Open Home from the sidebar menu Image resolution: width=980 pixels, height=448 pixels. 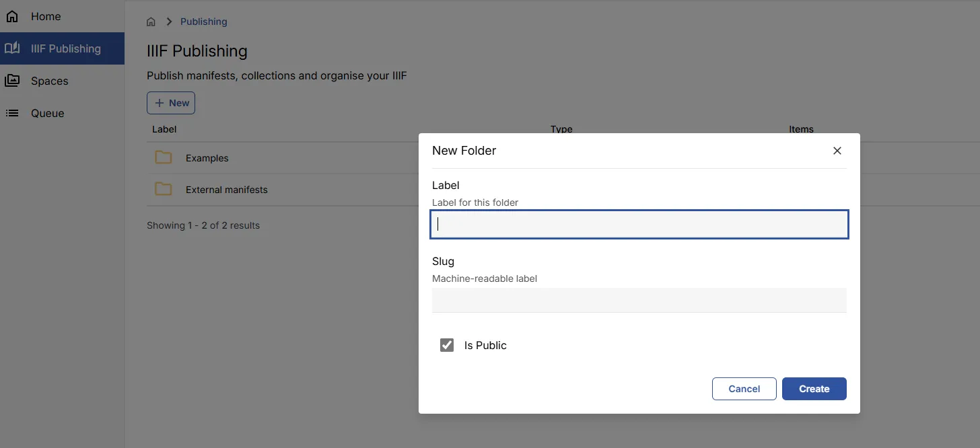pyautogui.click(x=44, y=15)
